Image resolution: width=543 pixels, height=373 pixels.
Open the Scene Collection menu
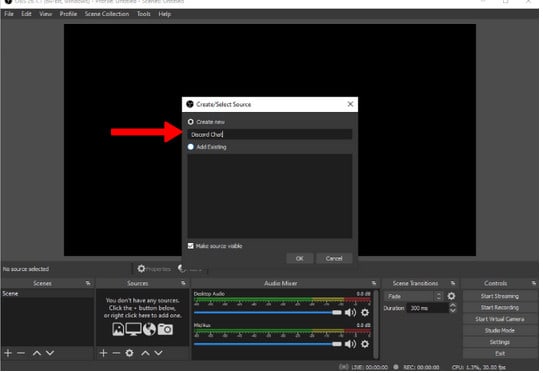(107, 14)
